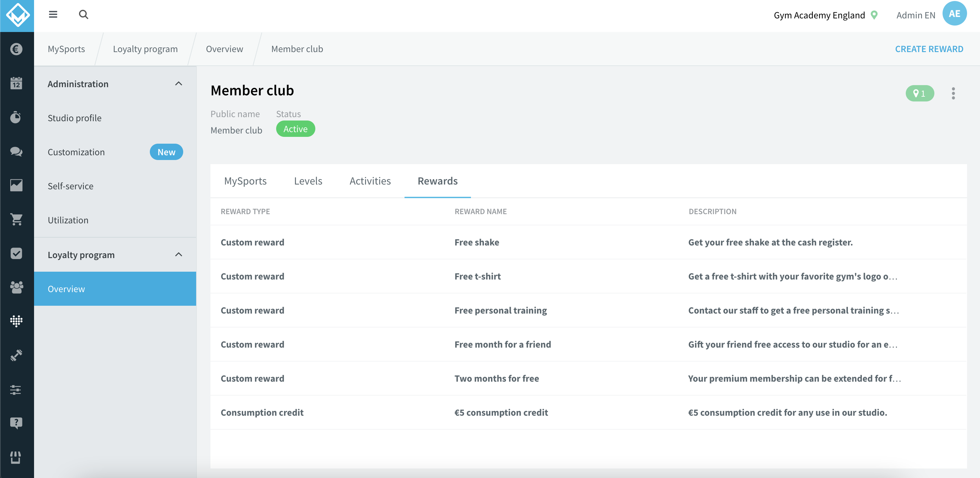Open the help question mark icon
The width and height of the screenshot is (980, 478).
click(x=16, y=423)
